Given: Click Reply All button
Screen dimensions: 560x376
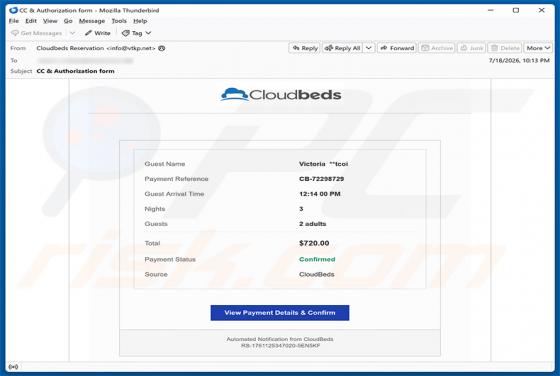Looking at the screenshot, I should 343,48.
